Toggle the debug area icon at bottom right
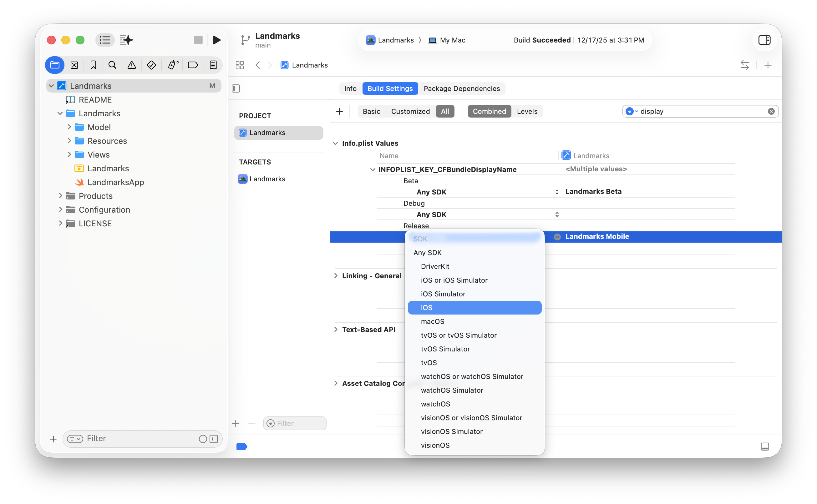817x504 pixels. (765, 447)
